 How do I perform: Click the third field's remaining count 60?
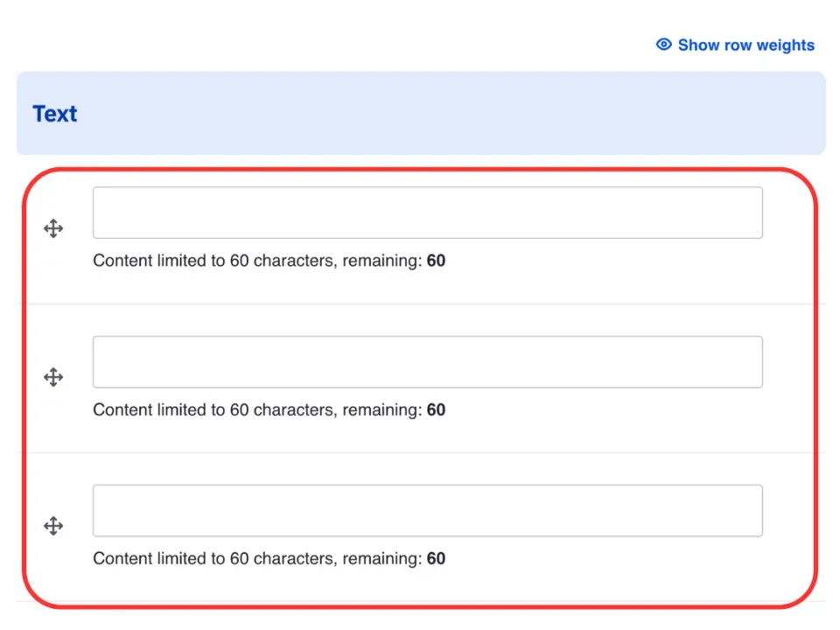[x=436, y=558]
